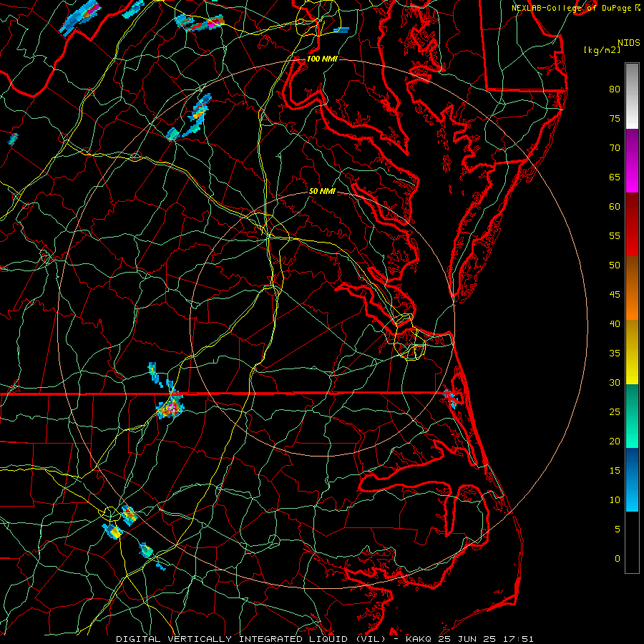Click scale value 50
Screen dimensions: 644x644
[x=615, y=265]
